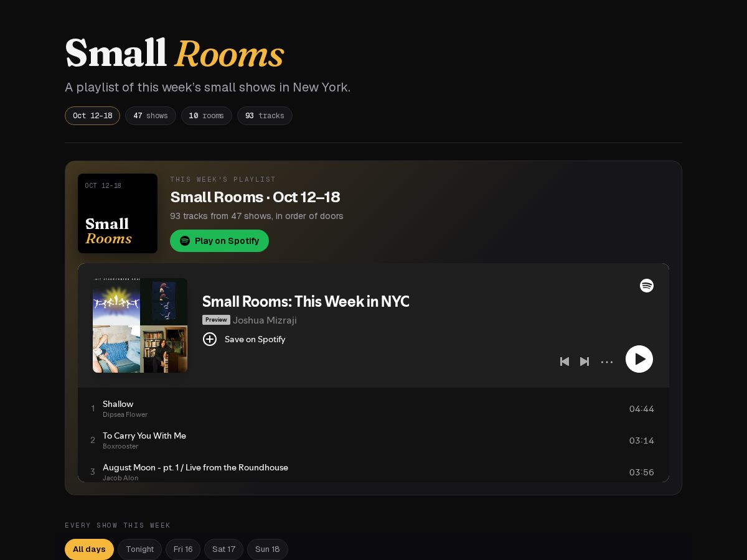Screen dimensions: 747x560
Task: Play the embedded Spotify playlist
Action: point(639,359)
